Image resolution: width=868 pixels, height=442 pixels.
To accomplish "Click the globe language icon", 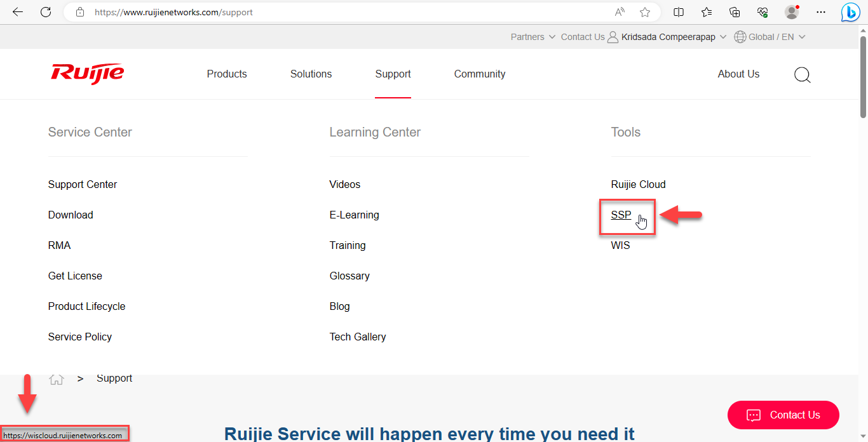I will (x=740, y=37).
